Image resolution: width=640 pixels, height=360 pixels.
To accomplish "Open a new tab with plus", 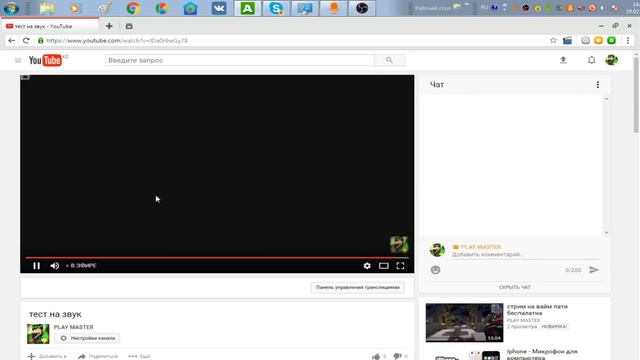I will 109,26.
